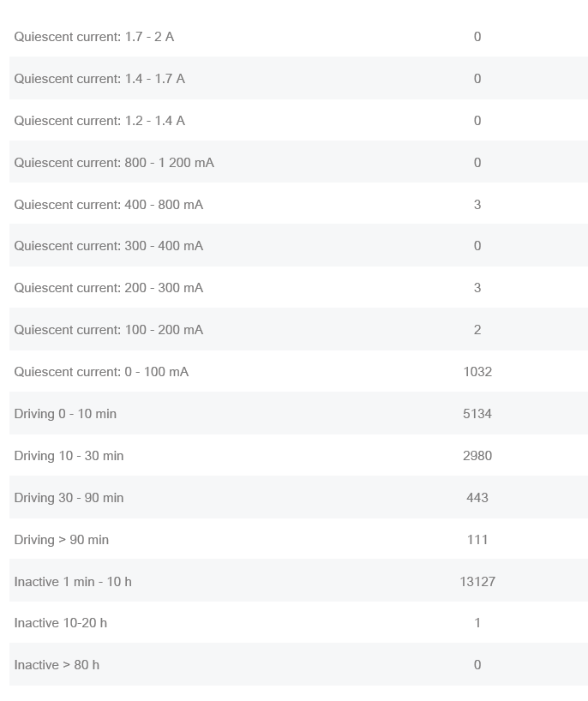
Task: Select the Inactive 10-20 h row
Action: click(x=298, y=623)
